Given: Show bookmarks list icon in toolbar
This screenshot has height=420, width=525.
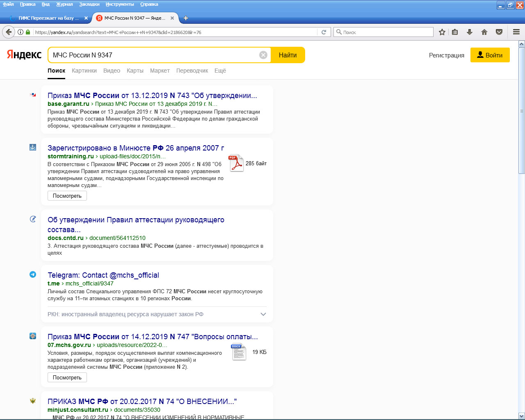Looking at the screenshot, I should click(x=455, y=32).
